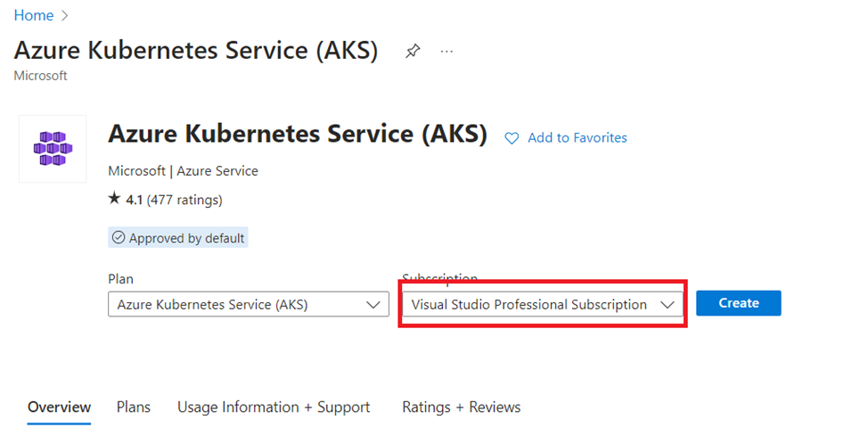Open the Plan dropdown field
The image size is (868, 436).
point(249,305)
